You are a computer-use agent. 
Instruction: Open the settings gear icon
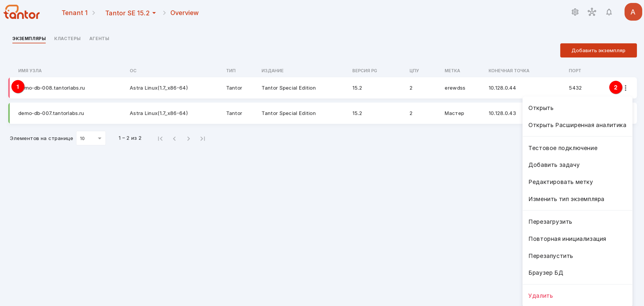pyautogui.click(x=575, y=12)
